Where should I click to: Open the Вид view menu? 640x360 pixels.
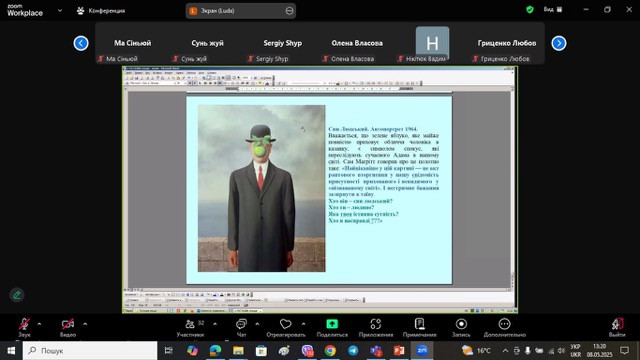[553, 9]
